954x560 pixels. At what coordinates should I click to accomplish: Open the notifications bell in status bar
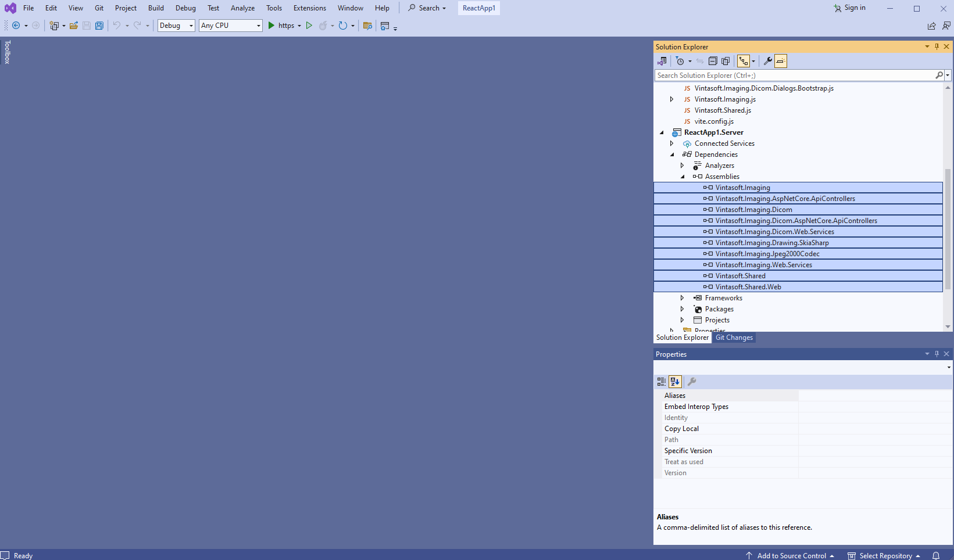[936, 555]
